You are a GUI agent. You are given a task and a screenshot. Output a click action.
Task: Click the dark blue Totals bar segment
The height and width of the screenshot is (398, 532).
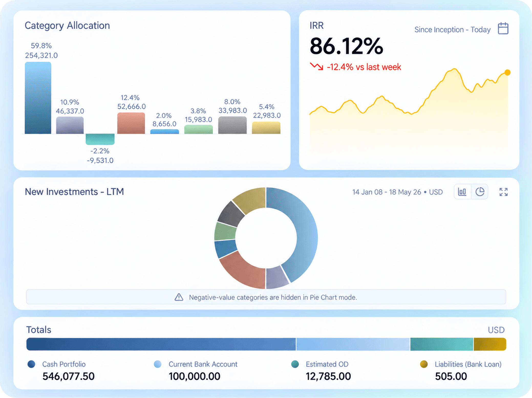[161, 344]
